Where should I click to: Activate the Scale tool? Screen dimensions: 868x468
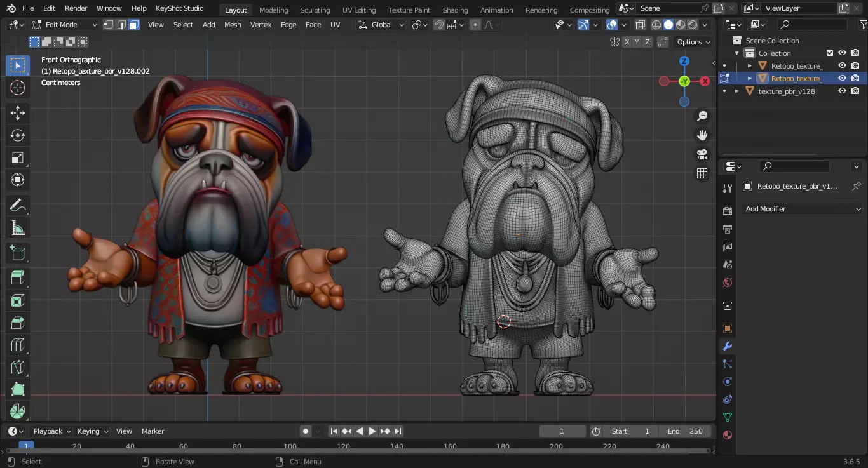click(x=18, y=157)
